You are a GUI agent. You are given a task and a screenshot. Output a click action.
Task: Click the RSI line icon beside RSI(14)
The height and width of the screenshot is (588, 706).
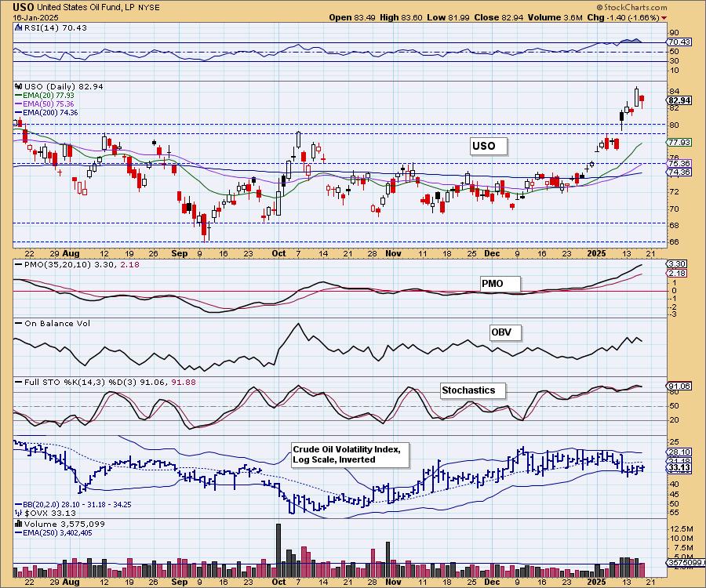(18, 27)
